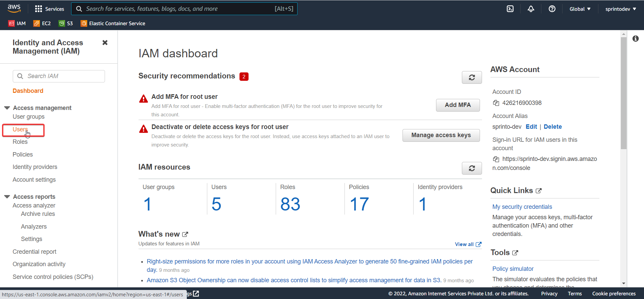Click the Add MFA button
644x299 pixels.
458,105
